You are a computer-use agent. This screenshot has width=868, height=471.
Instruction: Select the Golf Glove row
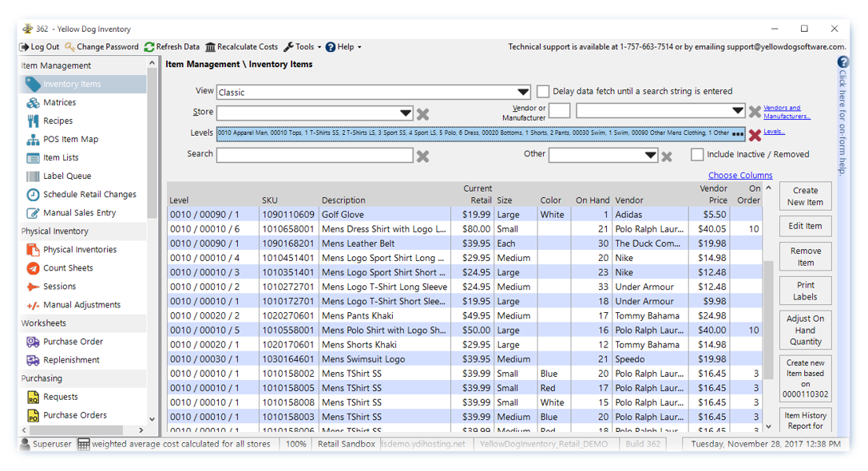coord(465,215)
